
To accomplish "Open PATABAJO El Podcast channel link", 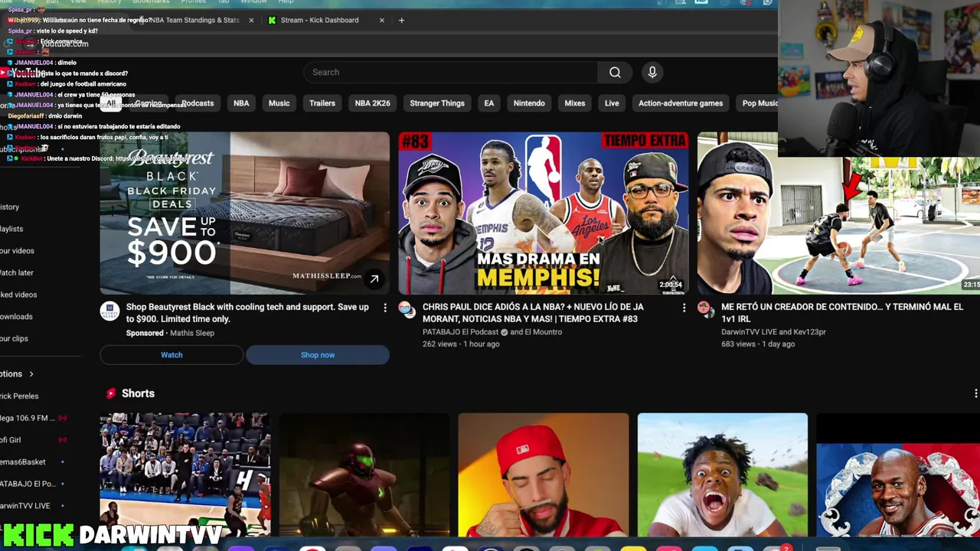I will [461, 332].
